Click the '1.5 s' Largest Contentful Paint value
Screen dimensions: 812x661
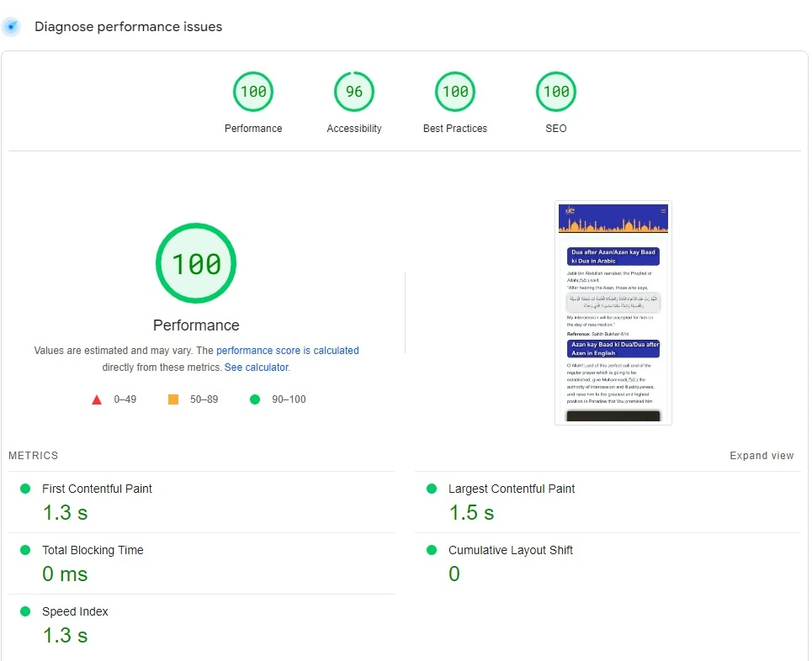(471, 512)
